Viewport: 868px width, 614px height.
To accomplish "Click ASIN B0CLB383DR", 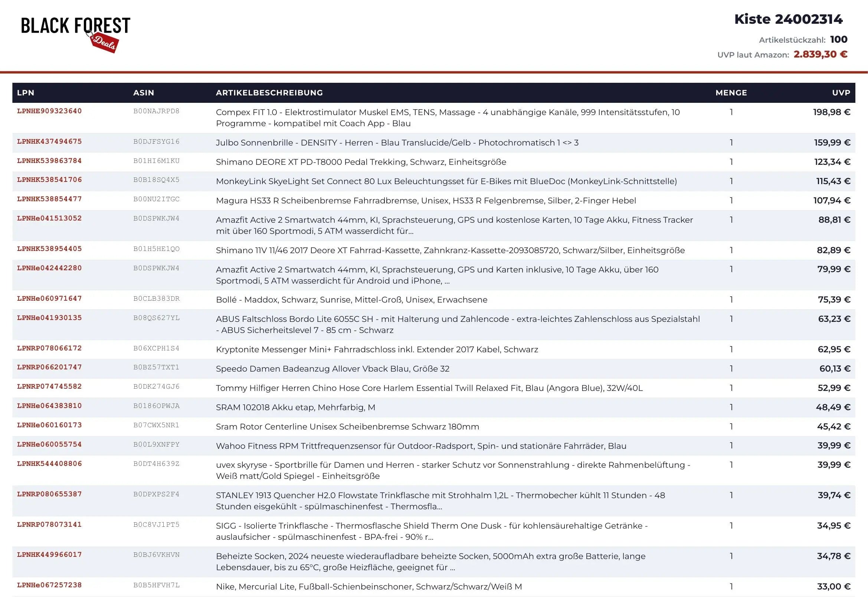I will (x=157, y=299).
